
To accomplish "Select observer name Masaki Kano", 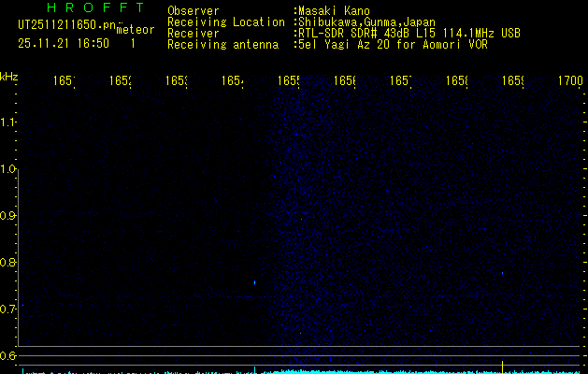I will pyautogui.click(x=334, y=11).
